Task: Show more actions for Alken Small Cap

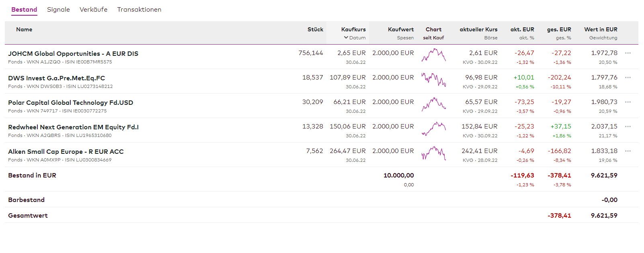Action: pyautogui.click(x=628, y=151)
